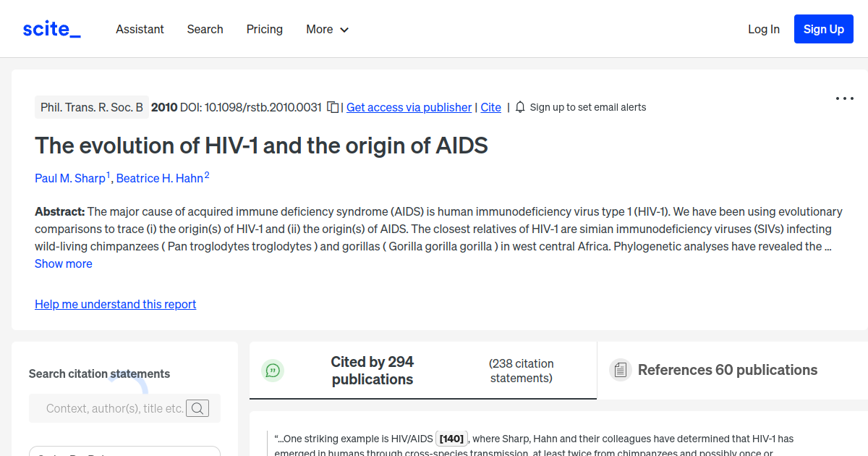This screenshot has width=868, height=456.
Task: Expand the abstract with Show more
Action: coord(63,263)
